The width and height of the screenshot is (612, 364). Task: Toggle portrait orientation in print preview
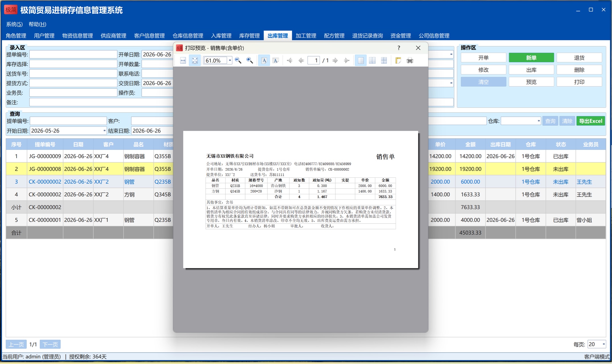(264, 61)
